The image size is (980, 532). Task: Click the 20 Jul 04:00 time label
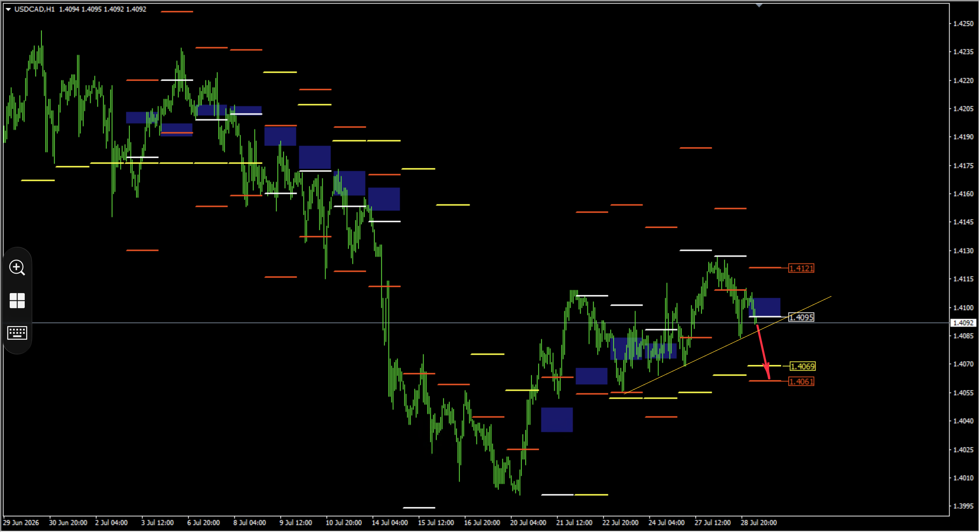pos(528,523)
